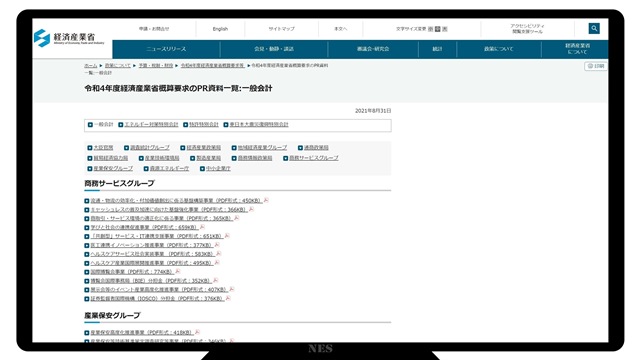Open the サイトマップ link

tap(281, 29)
